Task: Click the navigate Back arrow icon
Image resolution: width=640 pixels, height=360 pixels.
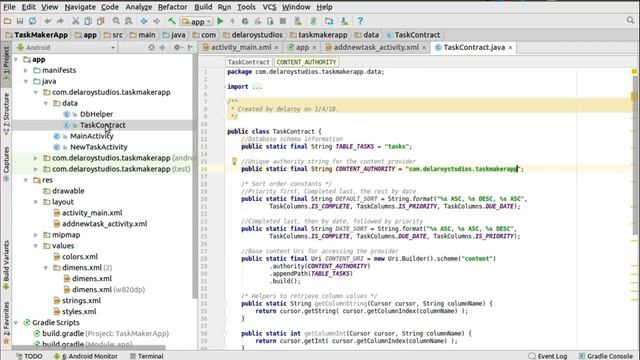Action: [x=144, y=21]
